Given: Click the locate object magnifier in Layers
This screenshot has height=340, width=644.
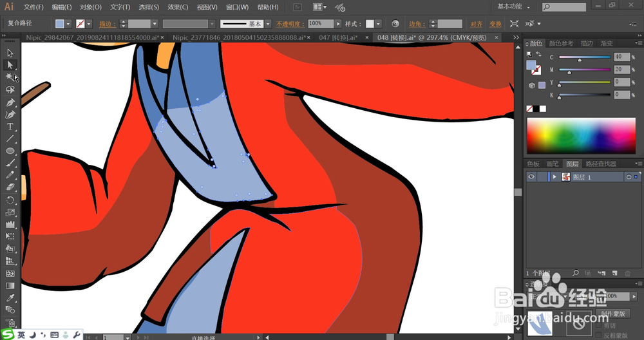Looking at the screenshot, I should point(576,273).
